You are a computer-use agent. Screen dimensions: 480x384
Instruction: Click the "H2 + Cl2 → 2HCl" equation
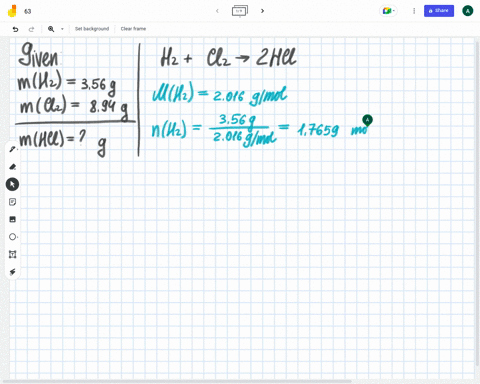(x=228, y=57)
